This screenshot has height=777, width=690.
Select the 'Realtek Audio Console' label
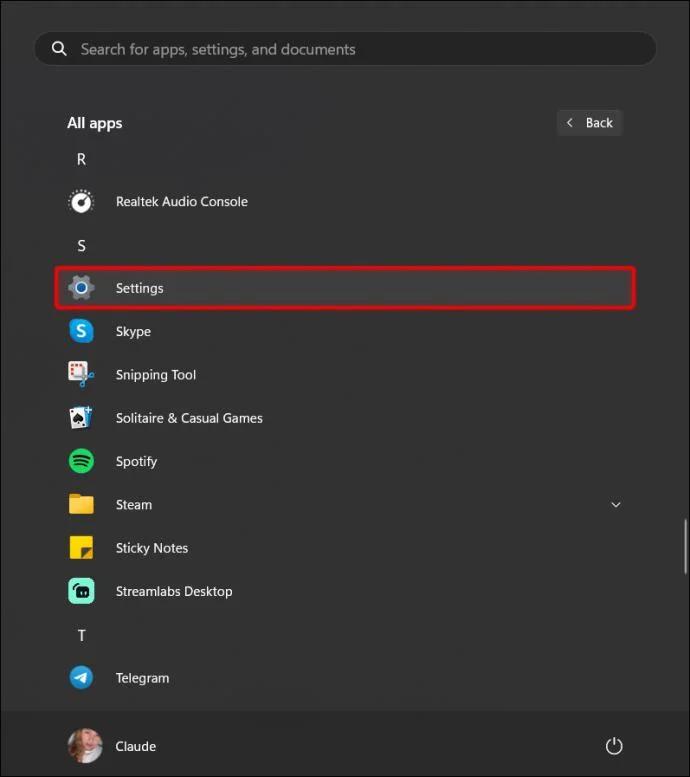181,202
